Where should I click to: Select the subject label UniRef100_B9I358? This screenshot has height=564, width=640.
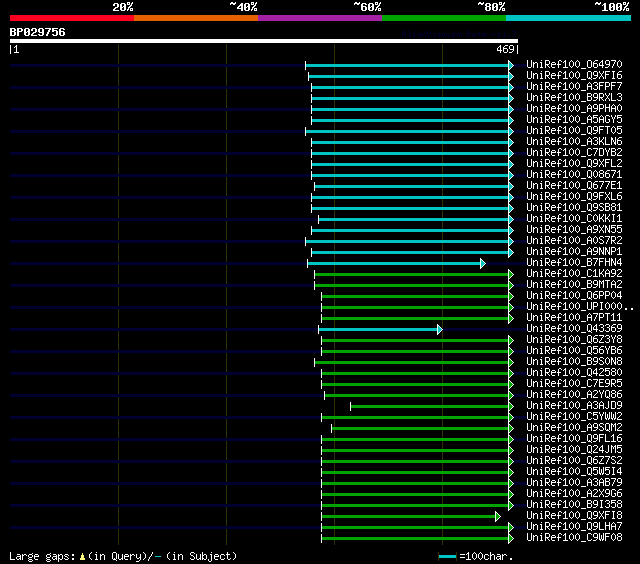click(574, 505)
